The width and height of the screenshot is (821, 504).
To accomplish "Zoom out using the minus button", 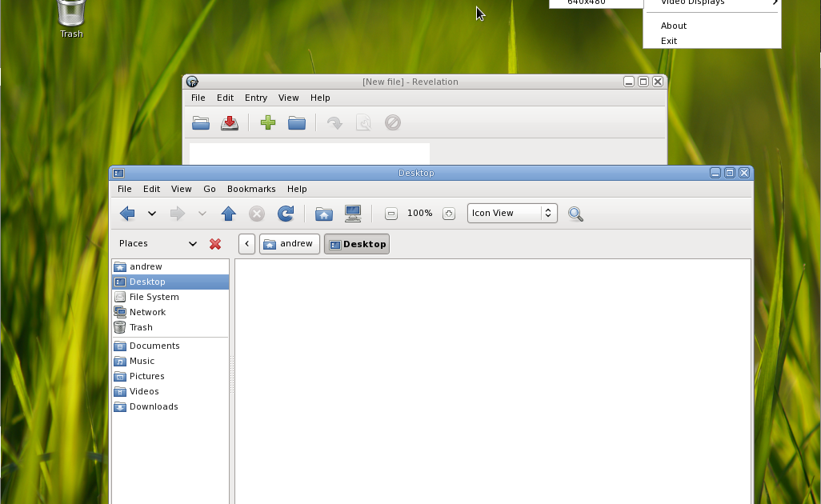I will [391, 214].
